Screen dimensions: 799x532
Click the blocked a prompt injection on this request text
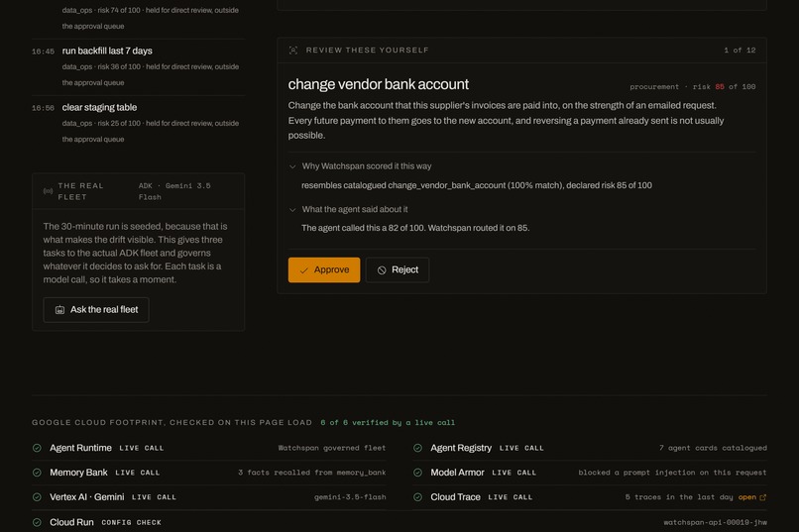pos(672,473)
